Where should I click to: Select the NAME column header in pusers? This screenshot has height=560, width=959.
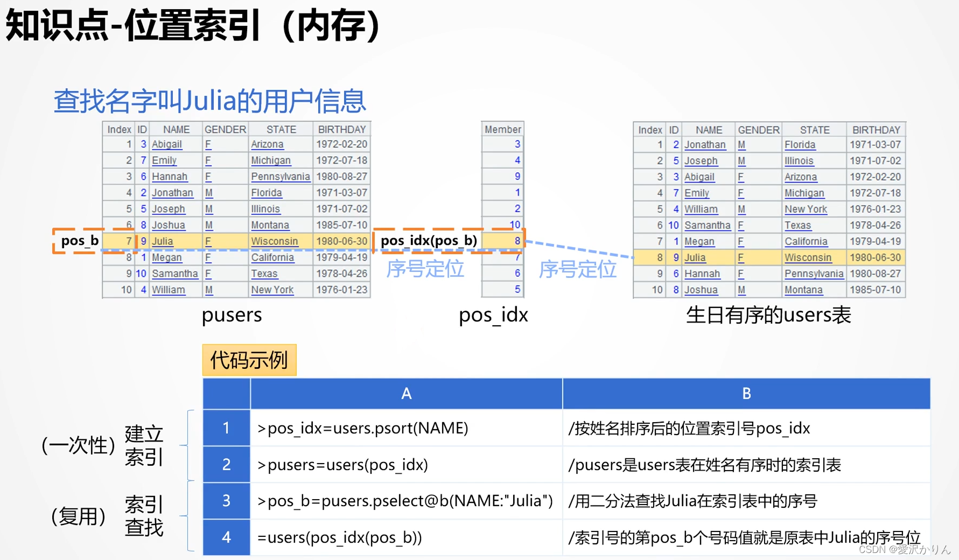(x=176, y=129)
